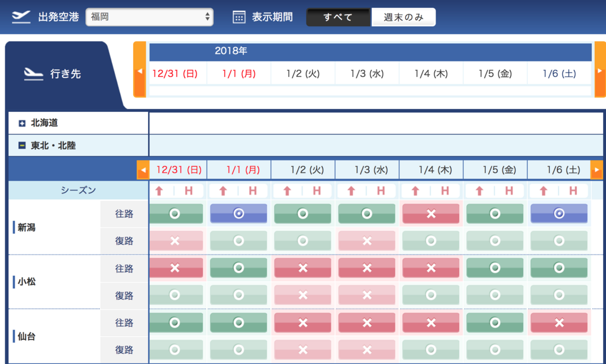Click the 小松 destination label
This screenshot has width=606, height=364.
[x=26, y=281]
